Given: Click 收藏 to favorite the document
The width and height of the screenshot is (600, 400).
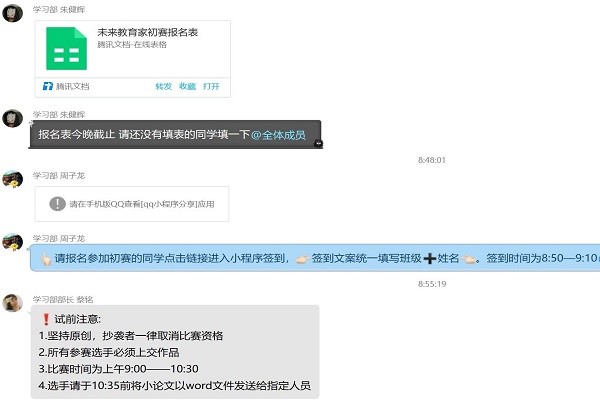Looking at the screenshot, I should (187, 87).
